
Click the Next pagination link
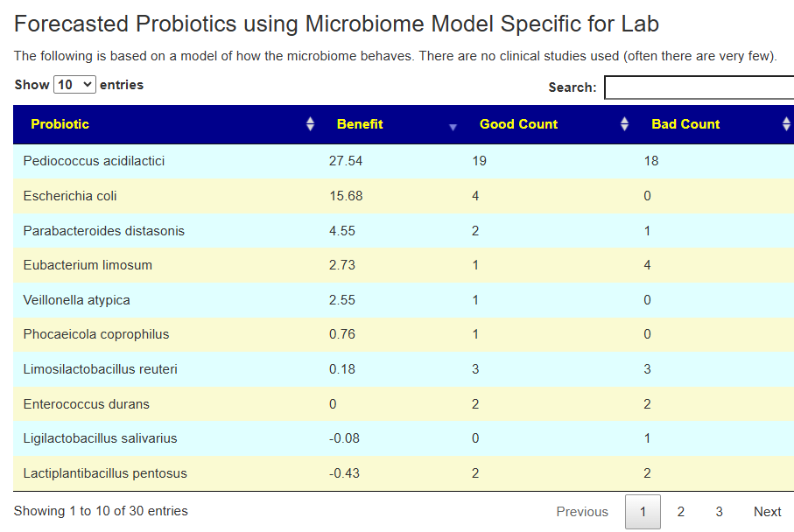[x=767, y=512]
